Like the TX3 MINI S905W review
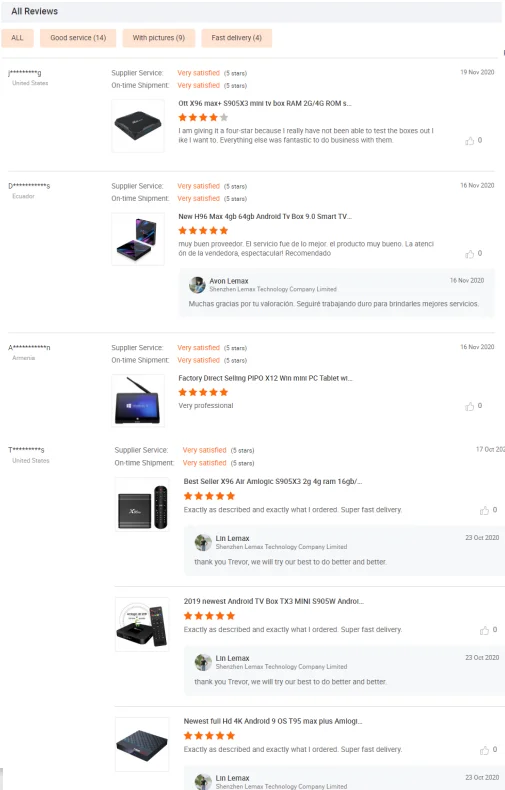 click(484, 630)
